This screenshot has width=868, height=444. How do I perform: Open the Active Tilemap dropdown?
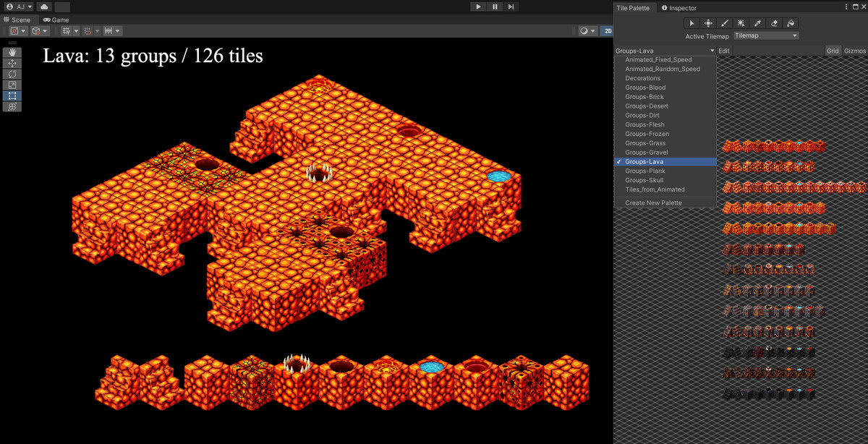point(766,35)
